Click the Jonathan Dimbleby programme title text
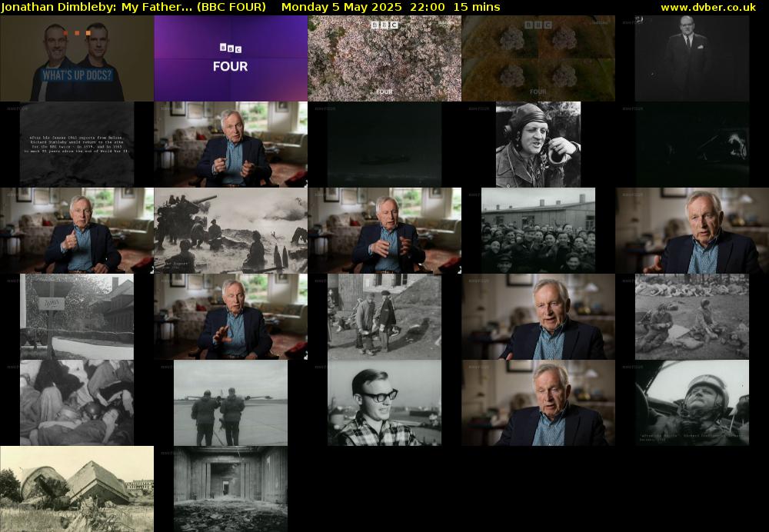Screen dimensions: 769x532 (x=133, y=8)
